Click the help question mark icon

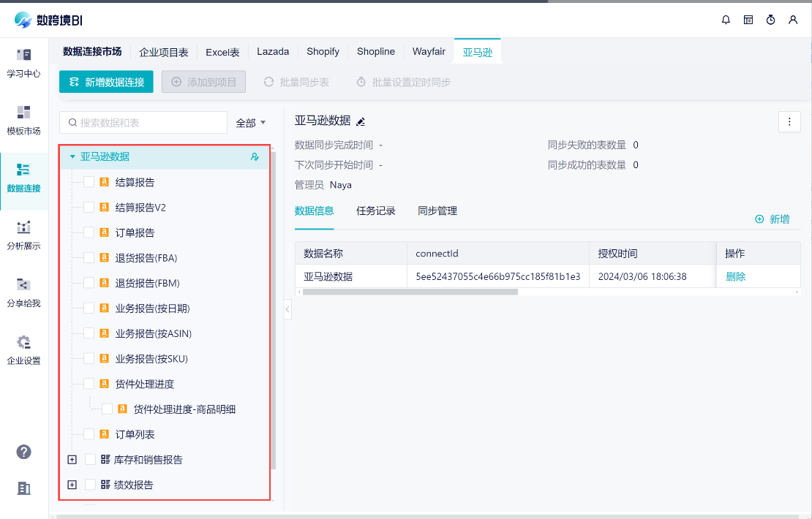(x=23, y=452)
